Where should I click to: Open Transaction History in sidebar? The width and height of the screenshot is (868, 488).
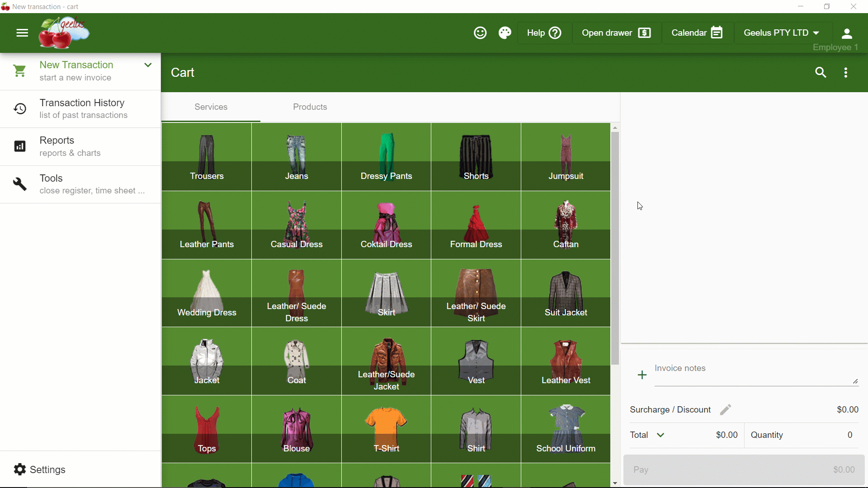[80, 109]
